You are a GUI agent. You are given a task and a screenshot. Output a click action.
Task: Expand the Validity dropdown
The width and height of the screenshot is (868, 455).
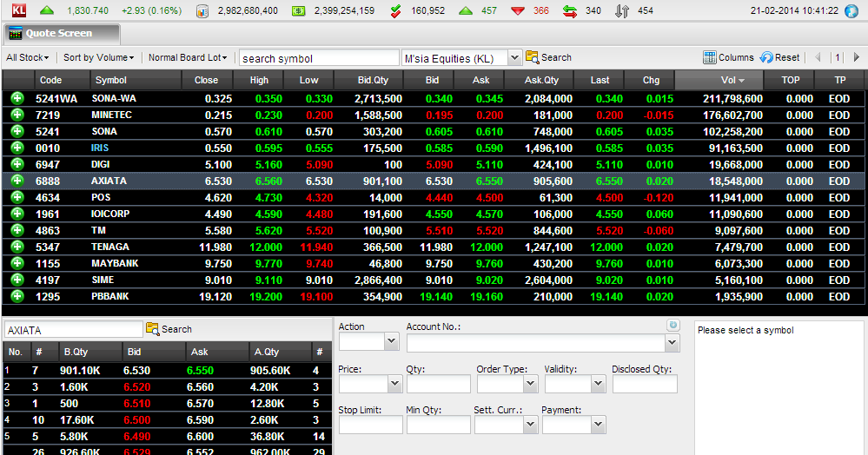pos(599,384)
